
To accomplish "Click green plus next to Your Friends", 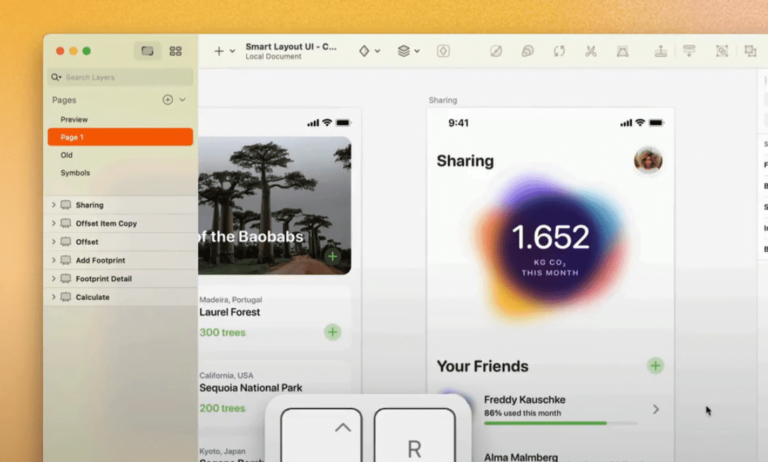I will pos(655,366).
